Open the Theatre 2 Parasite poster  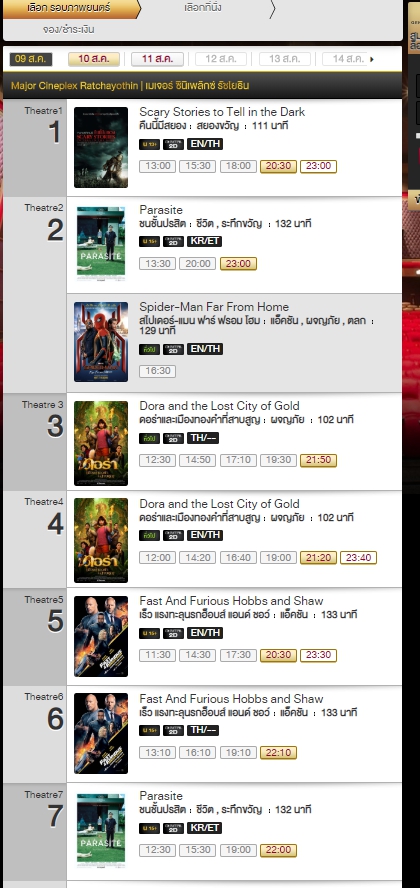tap(101, 244)
